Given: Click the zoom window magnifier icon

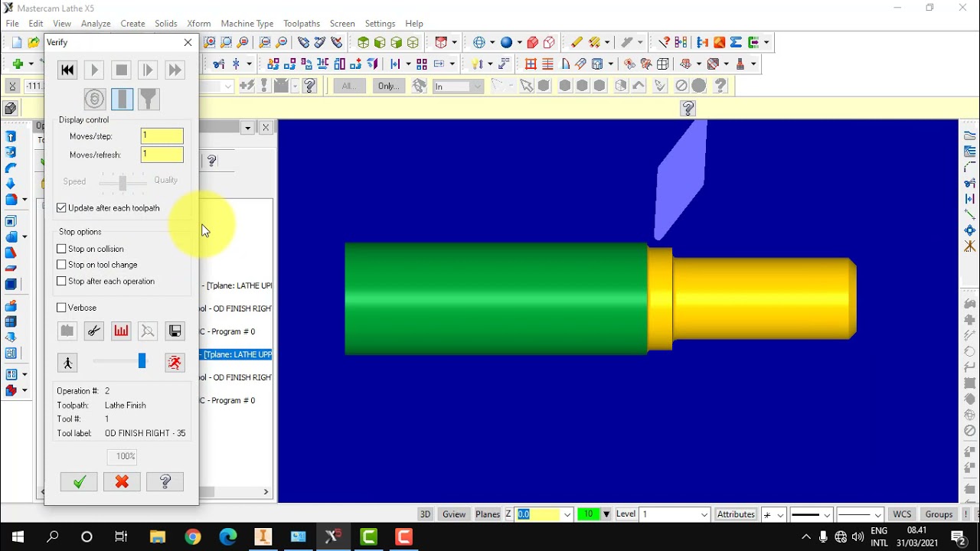Looking at the screenshot, I should (x=210, y=43).
